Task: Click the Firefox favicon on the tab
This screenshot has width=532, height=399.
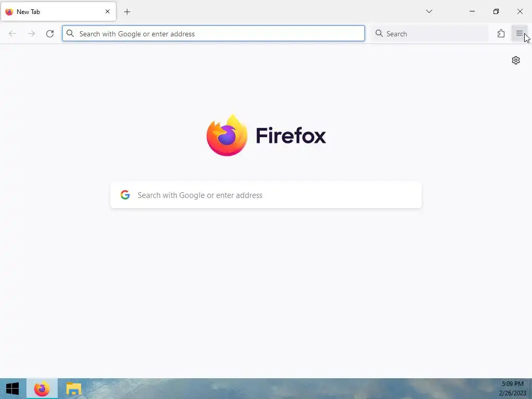Action: click(9, 11)
